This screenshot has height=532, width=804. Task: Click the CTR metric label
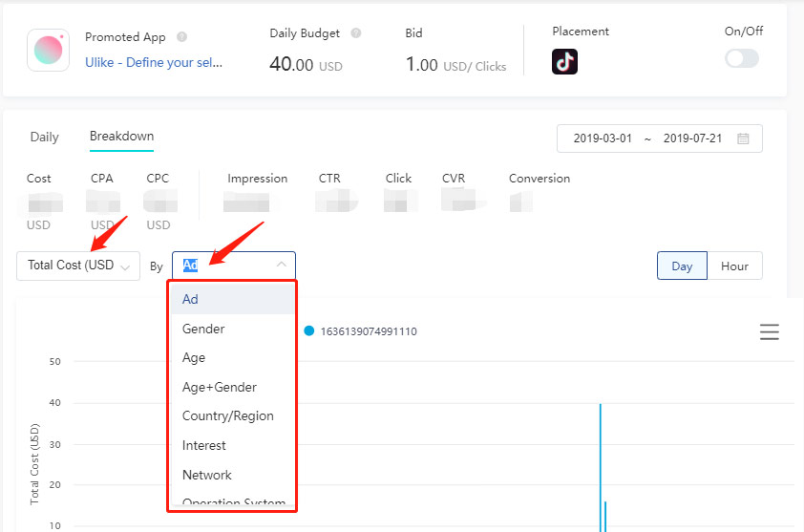coord(329,178)
